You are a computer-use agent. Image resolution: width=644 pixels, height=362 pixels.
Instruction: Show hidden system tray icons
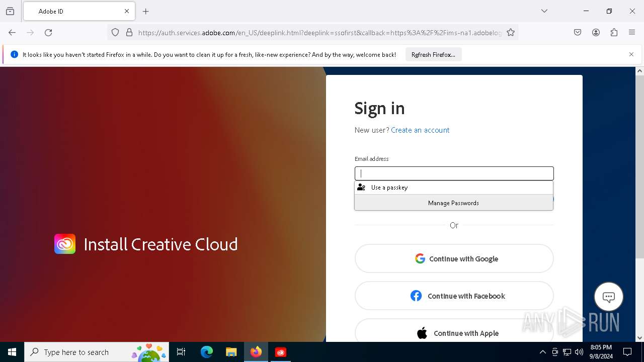542,352
